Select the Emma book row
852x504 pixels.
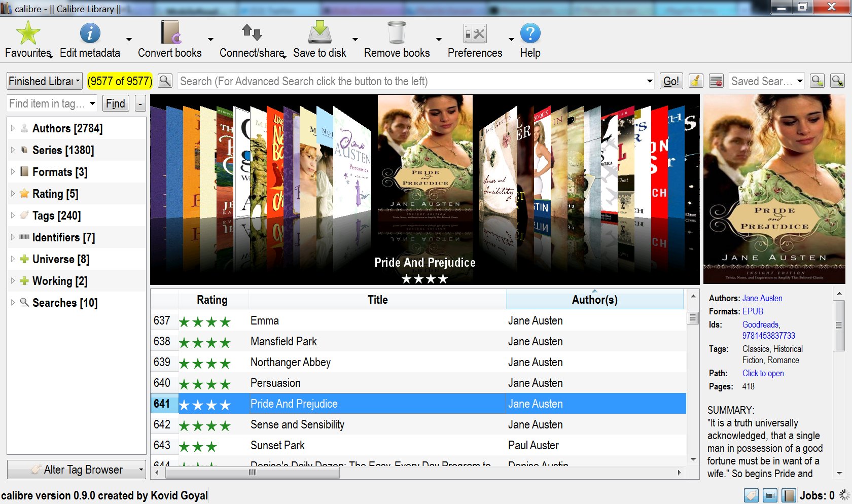tap(418, 320)
